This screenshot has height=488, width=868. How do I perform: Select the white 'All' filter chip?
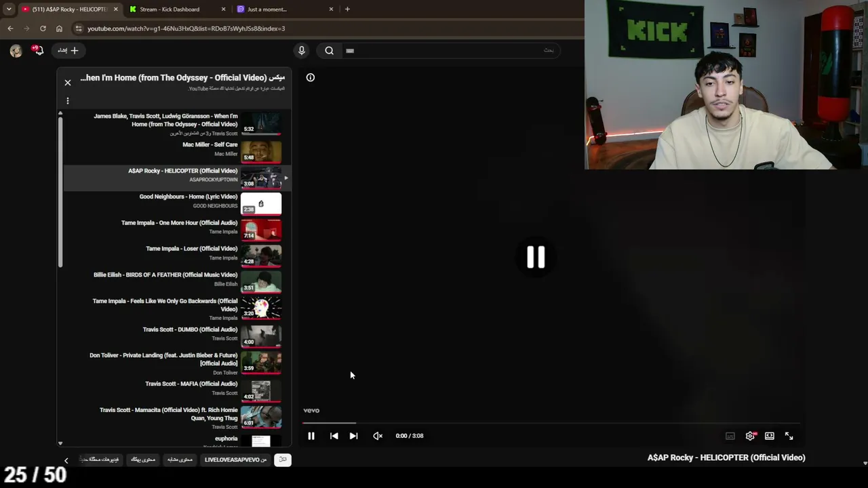[x=283, y=460]
